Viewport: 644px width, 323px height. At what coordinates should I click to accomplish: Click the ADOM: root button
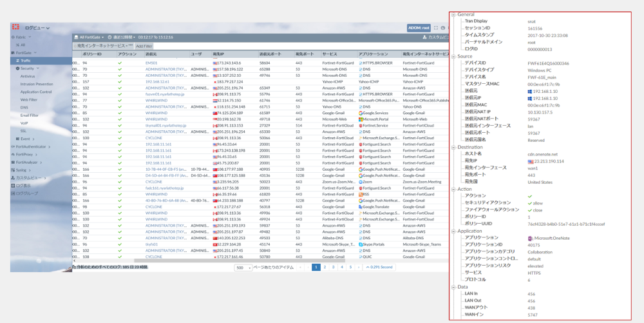click(x=419, y=28)
